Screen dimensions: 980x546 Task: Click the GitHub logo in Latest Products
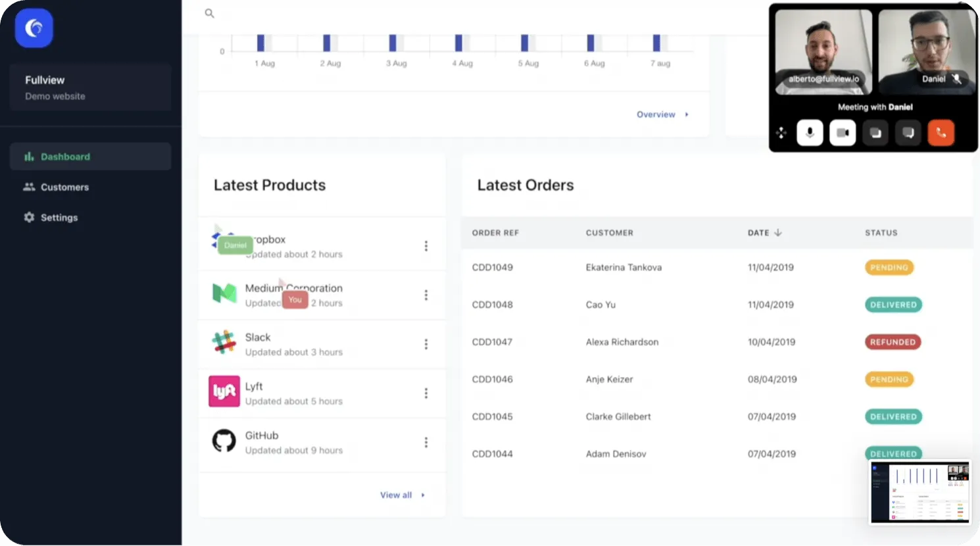pos(224,441)
